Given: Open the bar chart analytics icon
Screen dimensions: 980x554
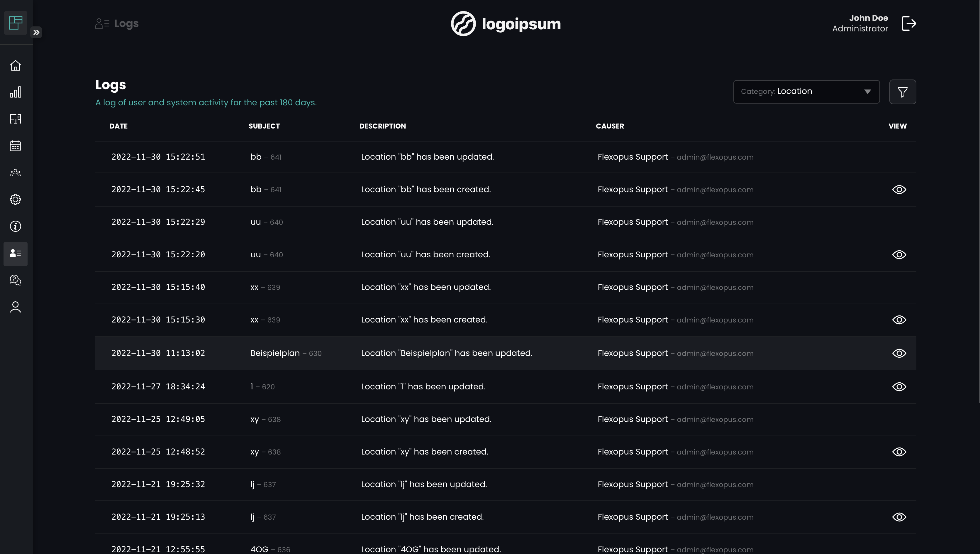Looking at the screenshot, I should [15, 92].
